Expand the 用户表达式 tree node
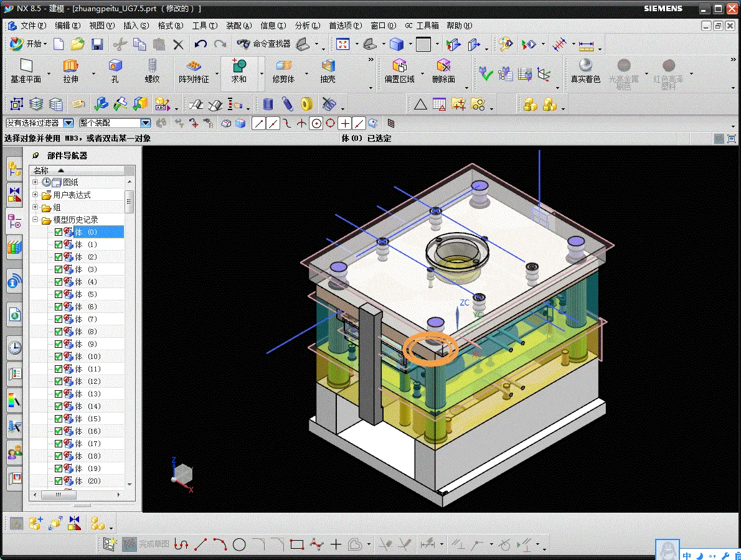Image resolution: width=741 pixels, height=560 pixels. tap(35, 195)
